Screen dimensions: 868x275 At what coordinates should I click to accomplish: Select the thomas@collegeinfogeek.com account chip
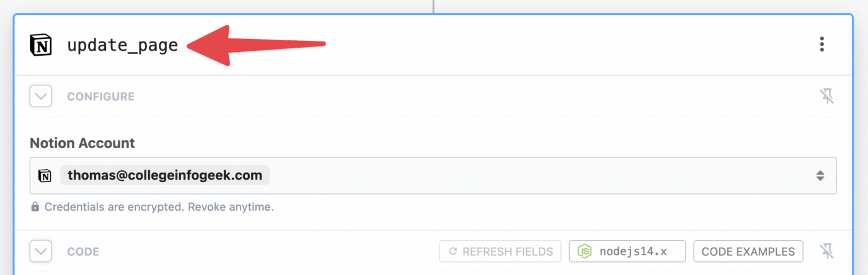point(165,176)
